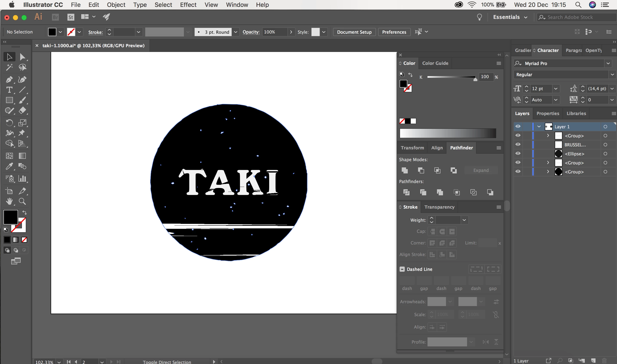Enable the Dashed Line checkbox
617x364 pixels.
pyautogui.click(x=402, y=269)
